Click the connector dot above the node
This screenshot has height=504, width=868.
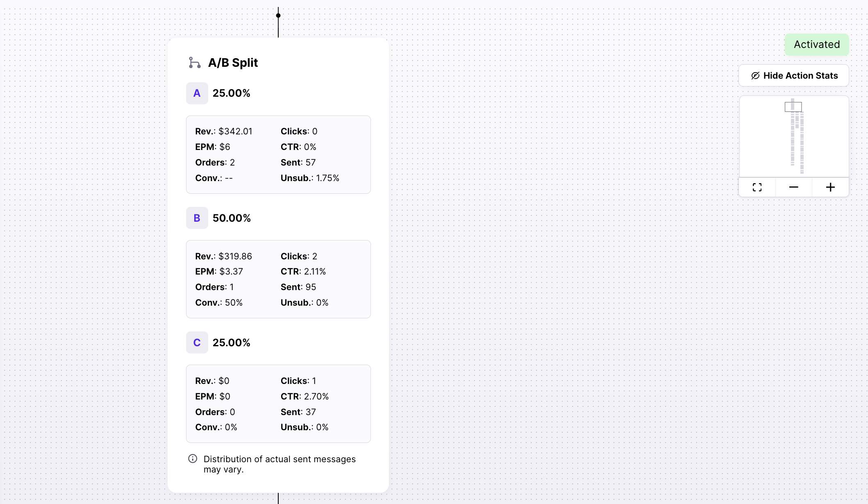pyautogui.click(x=278, y=15)
